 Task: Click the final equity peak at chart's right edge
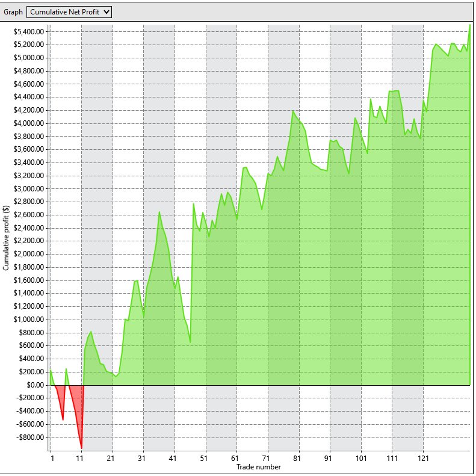click(469, 25)
